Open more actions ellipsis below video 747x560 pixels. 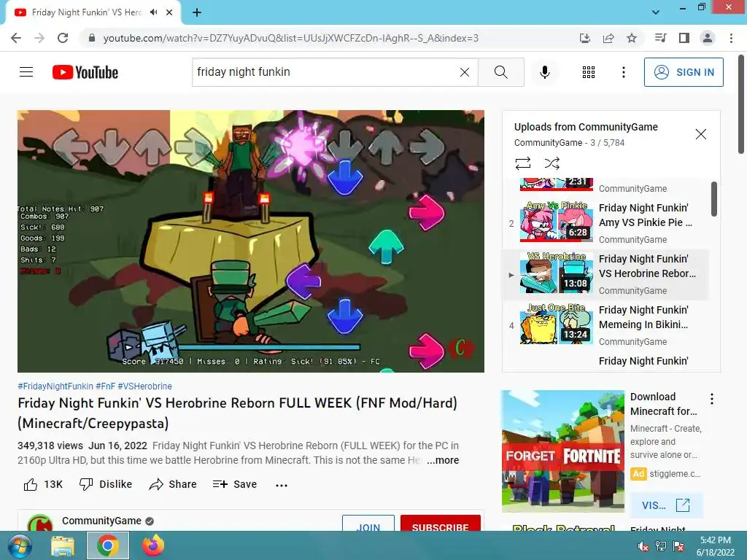click(x=282, y=485)
